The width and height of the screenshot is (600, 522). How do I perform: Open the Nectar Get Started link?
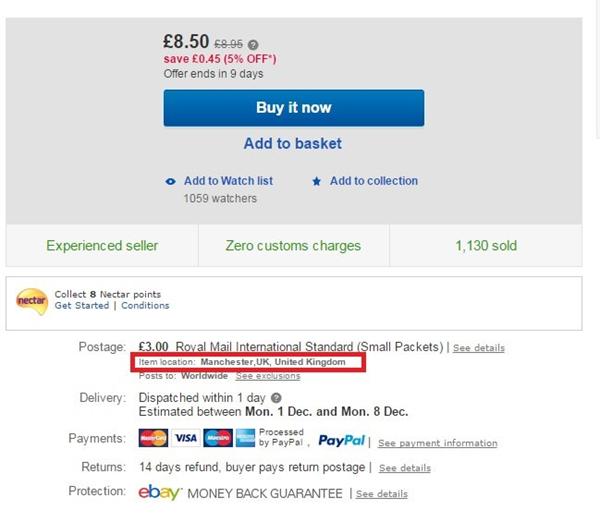click(82, 306)
